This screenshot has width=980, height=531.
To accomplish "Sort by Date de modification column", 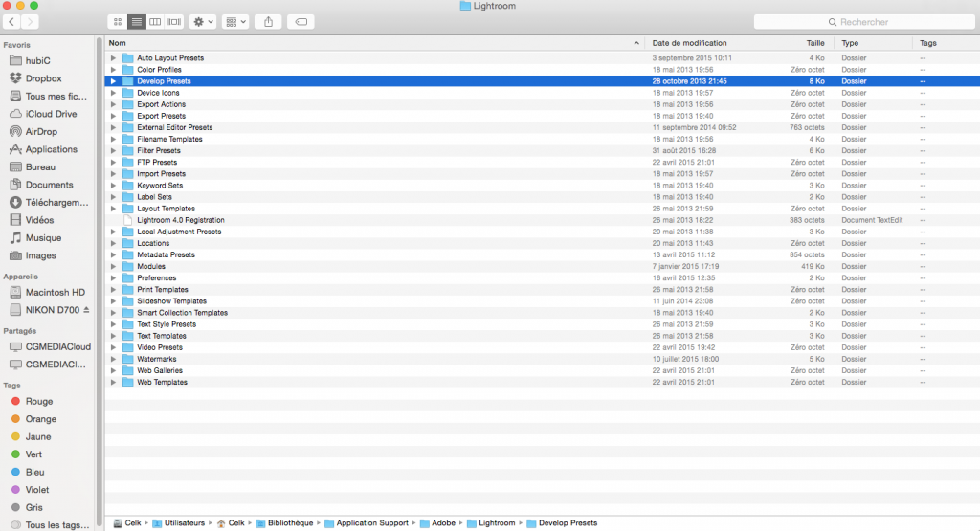I will click(707, 43).
